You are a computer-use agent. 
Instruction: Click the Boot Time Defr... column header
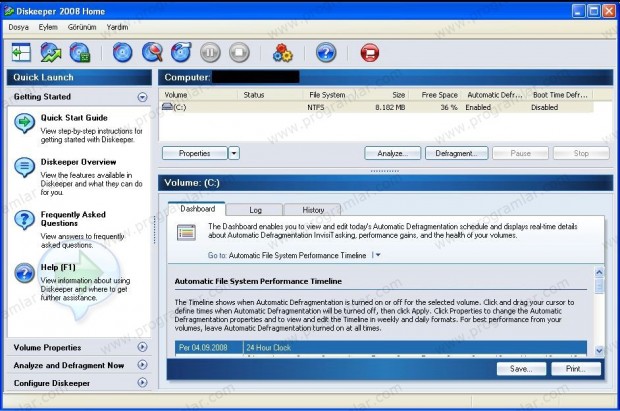(560, 95)
